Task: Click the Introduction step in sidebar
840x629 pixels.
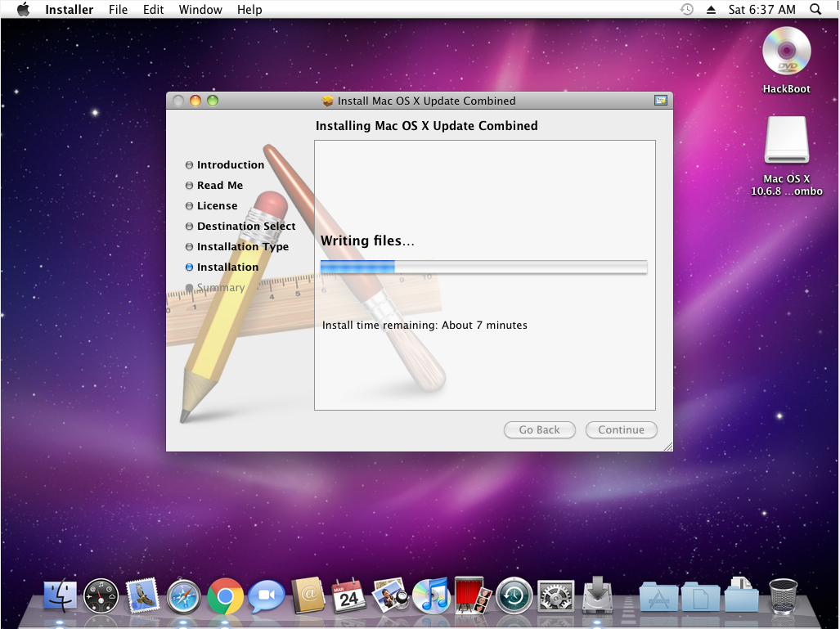Action: pos(225,165)
